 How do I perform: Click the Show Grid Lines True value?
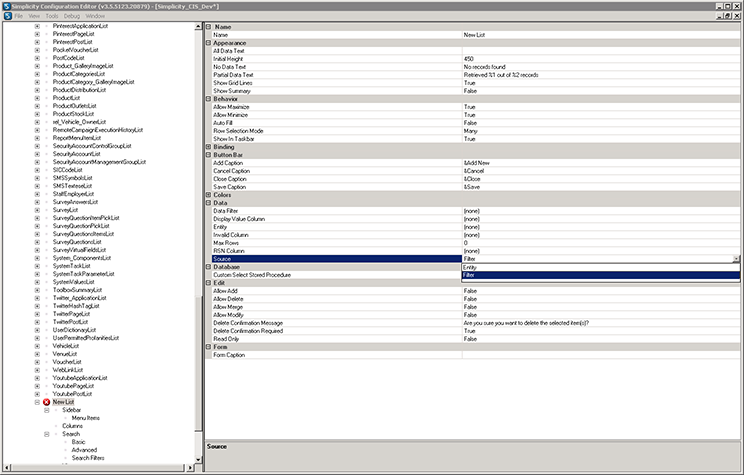[x=601, y=83]
